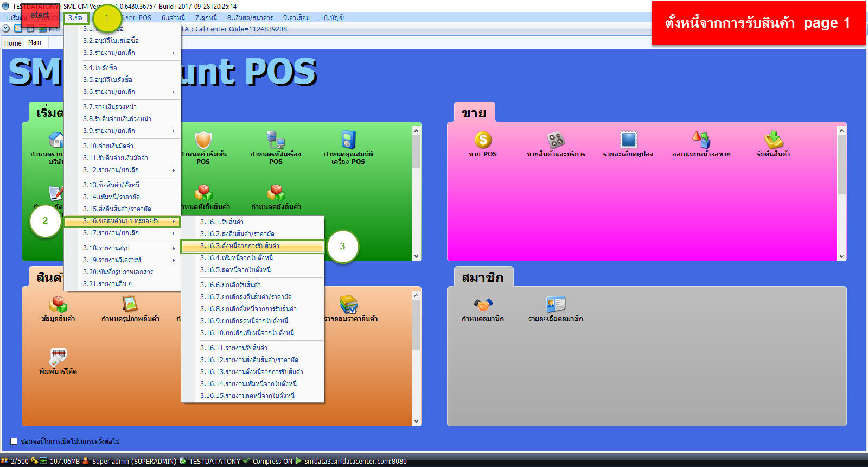Select 3.16.5.ลดหนี้จากใบตั้งหนี้
868x467 pixels.
(252, 270)
